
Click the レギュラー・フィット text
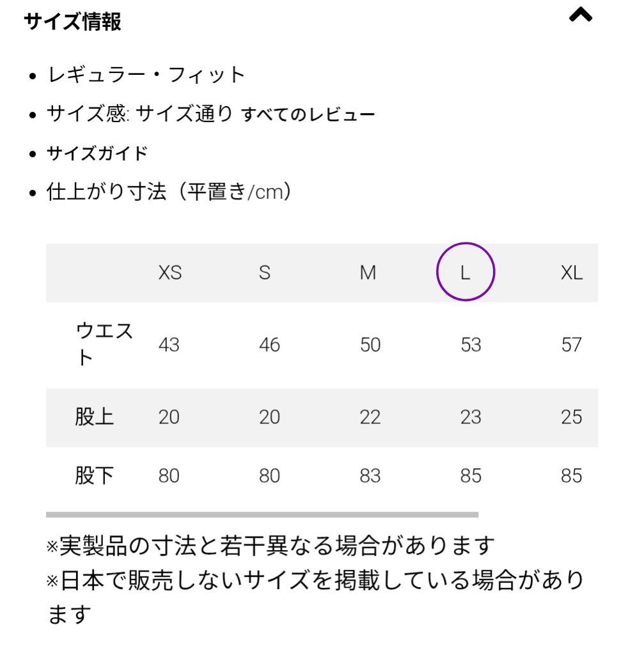tap(147, 76)
